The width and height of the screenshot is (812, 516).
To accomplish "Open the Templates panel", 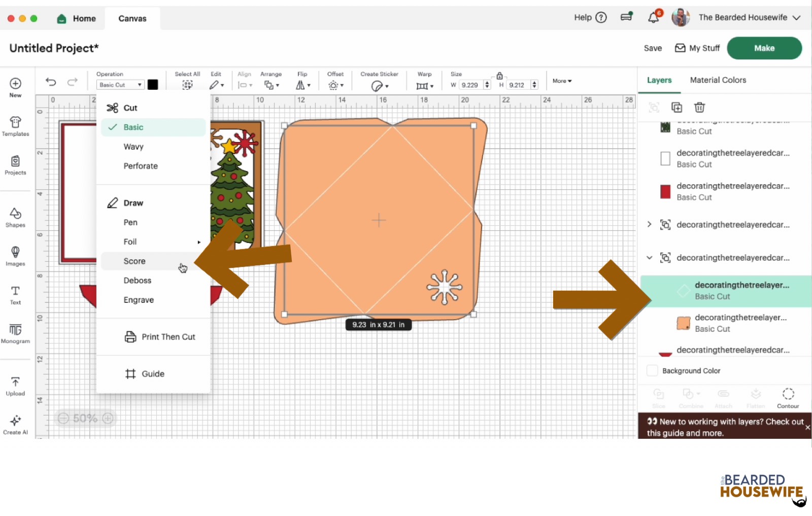I will (15, 126).
